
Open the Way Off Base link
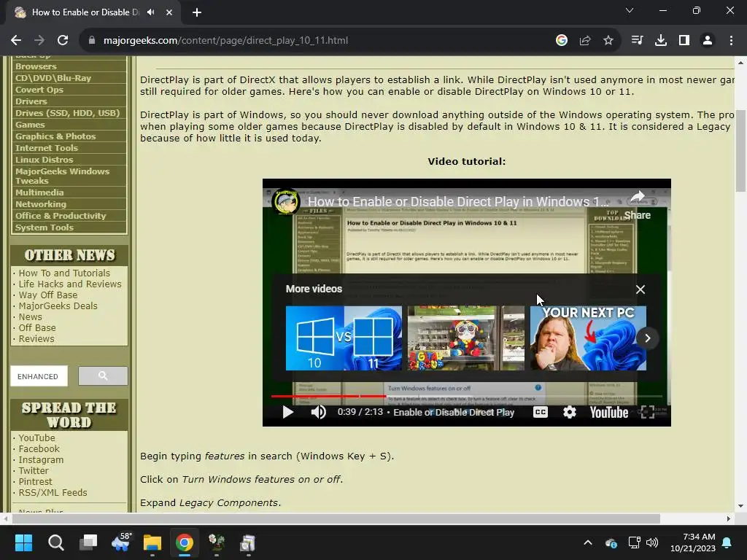pos(47,295)
